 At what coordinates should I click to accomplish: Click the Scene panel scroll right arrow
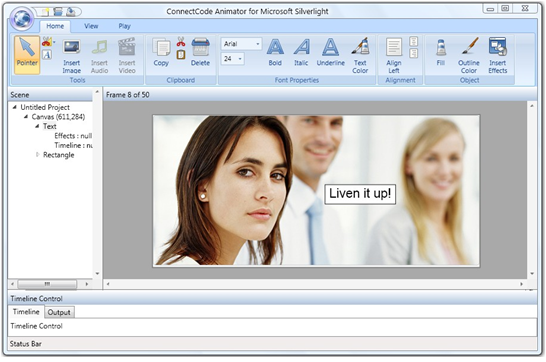click(87, 284)
